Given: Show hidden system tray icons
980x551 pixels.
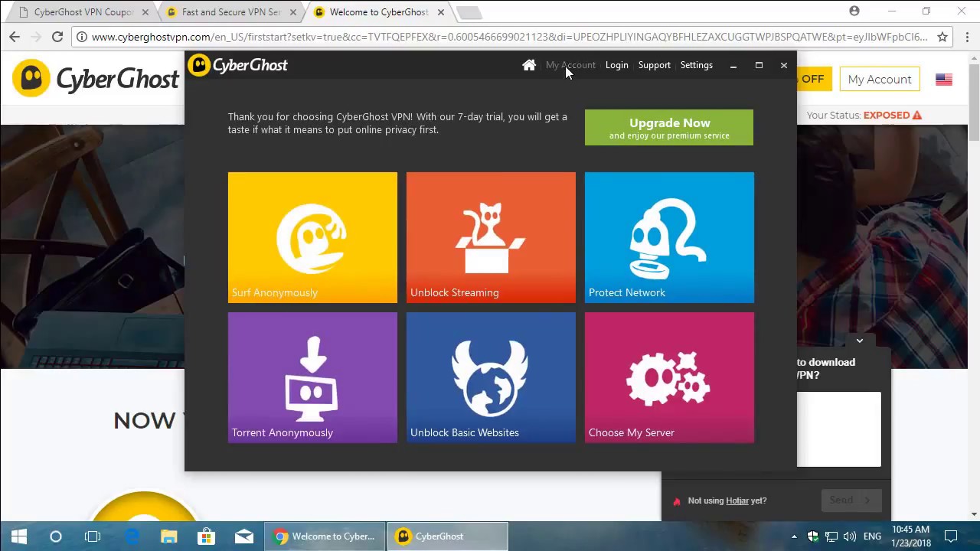Looking at the screenshot, I should pyautogui.click(x=794, y=536).
